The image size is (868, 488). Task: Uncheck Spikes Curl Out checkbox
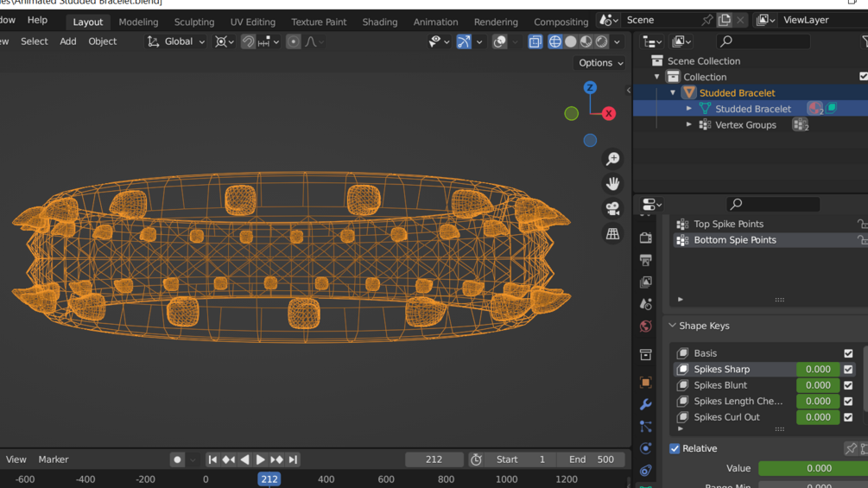pos(848,417)
